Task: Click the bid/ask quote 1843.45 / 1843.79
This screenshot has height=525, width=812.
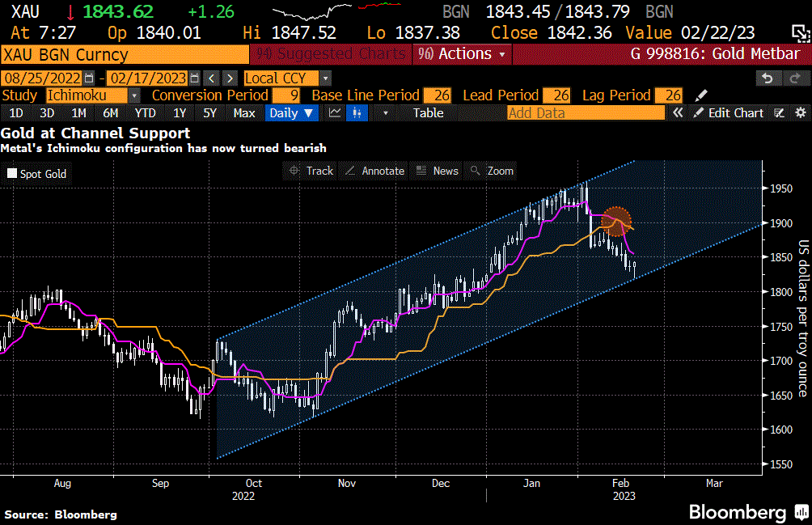Action: [x=558, y=11]
